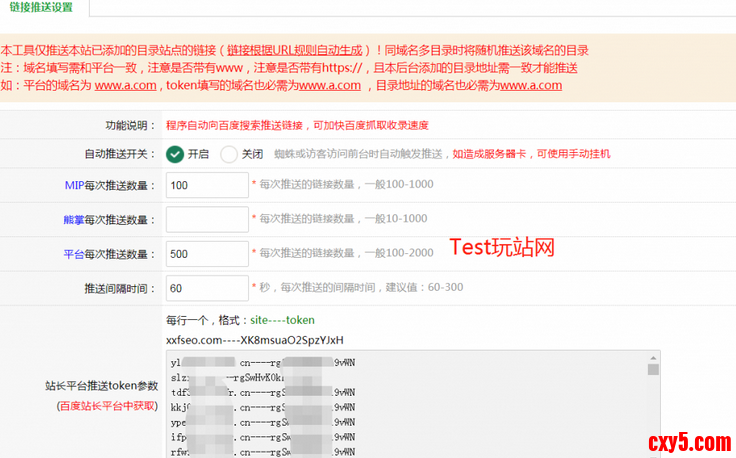Focus the 平台每次推送数量 field showing 500
Screen dimensions: 736x458
[207, 254]
